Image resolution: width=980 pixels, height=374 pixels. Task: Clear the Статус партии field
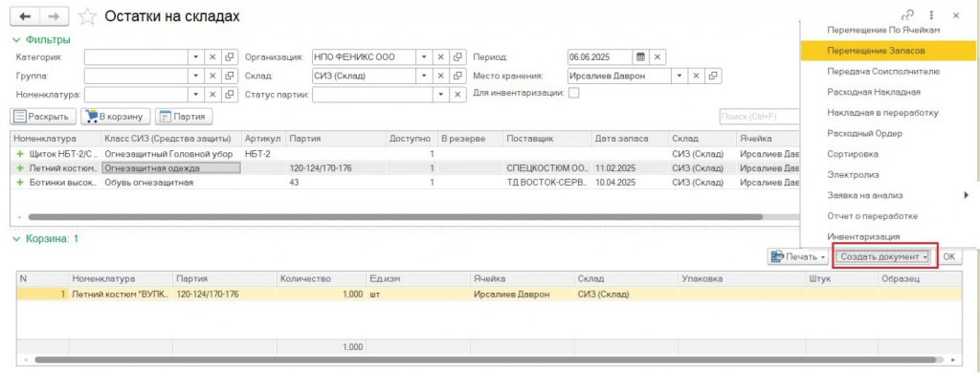pos(457,95)
